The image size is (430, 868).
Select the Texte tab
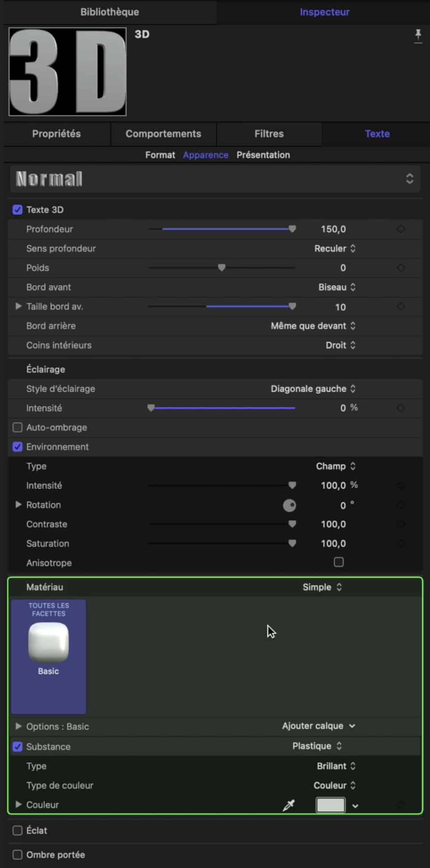tap(377, 134)
